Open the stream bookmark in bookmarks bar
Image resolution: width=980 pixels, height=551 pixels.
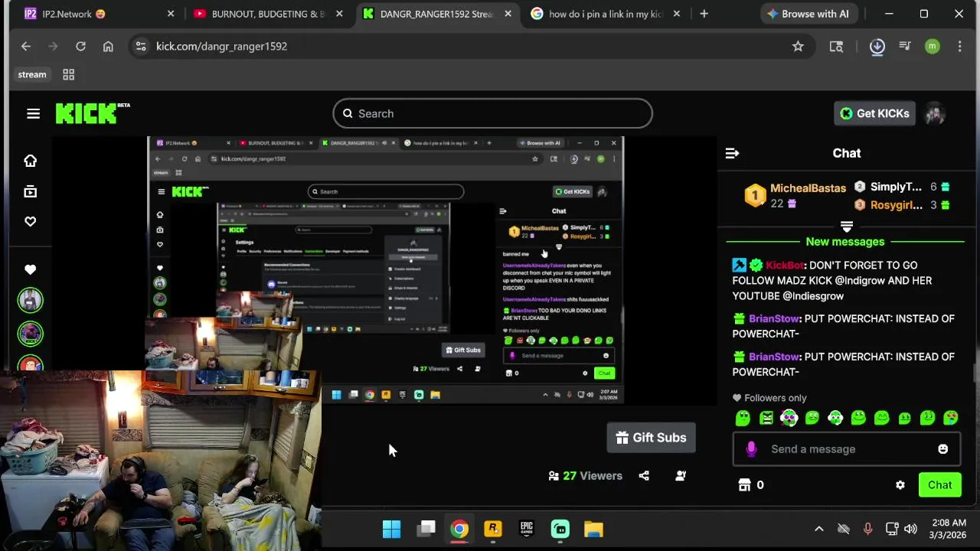[32, 74]
